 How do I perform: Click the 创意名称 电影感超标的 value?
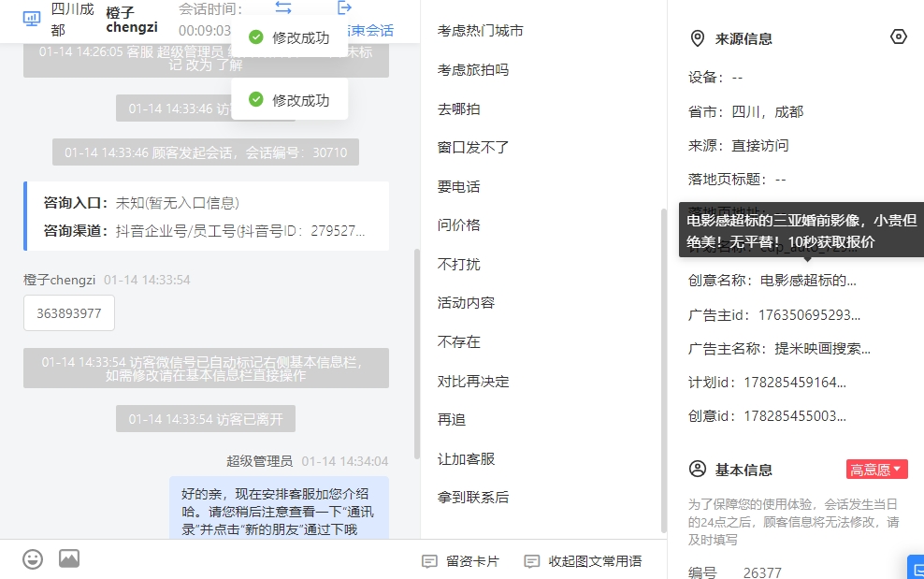(808, 281)
